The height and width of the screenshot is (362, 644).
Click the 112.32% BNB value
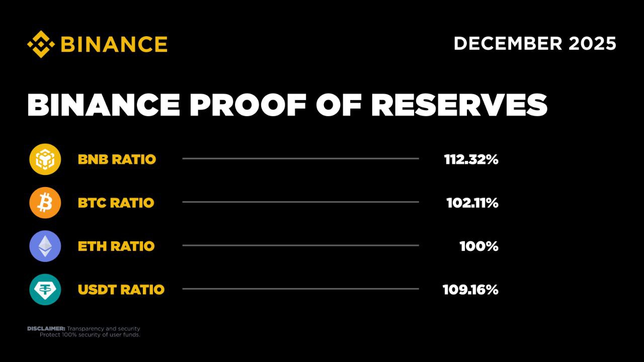[471, 159]
